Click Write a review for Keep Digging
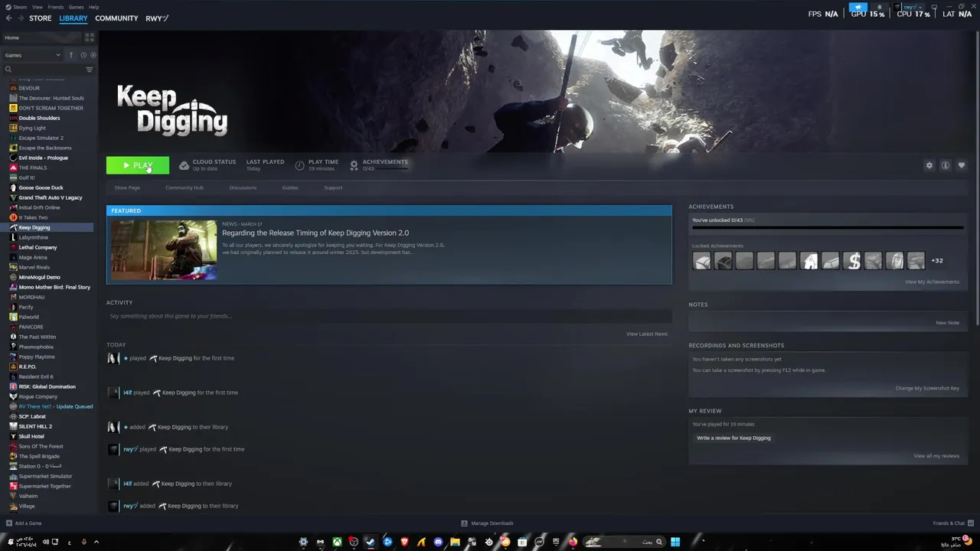Image resolution: width=980 pixels, height=551 pixels. (x=733, y=438)
